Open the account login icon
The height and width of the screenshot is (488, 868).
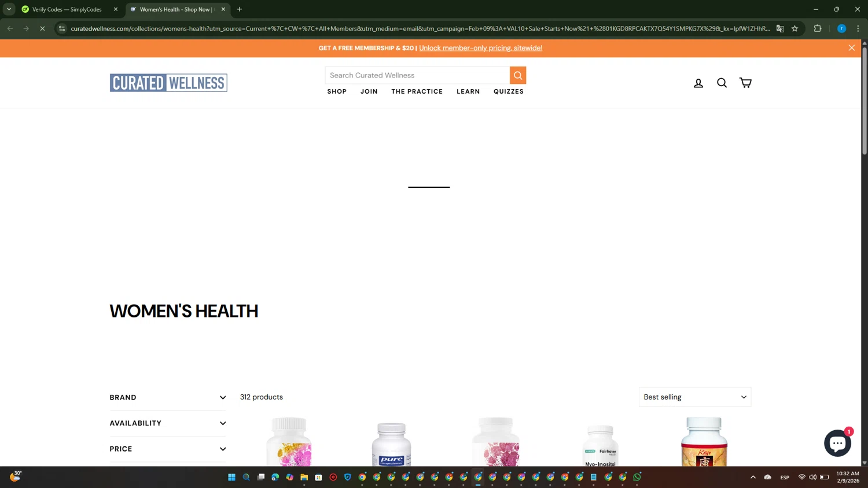click(x=698, y=83)
